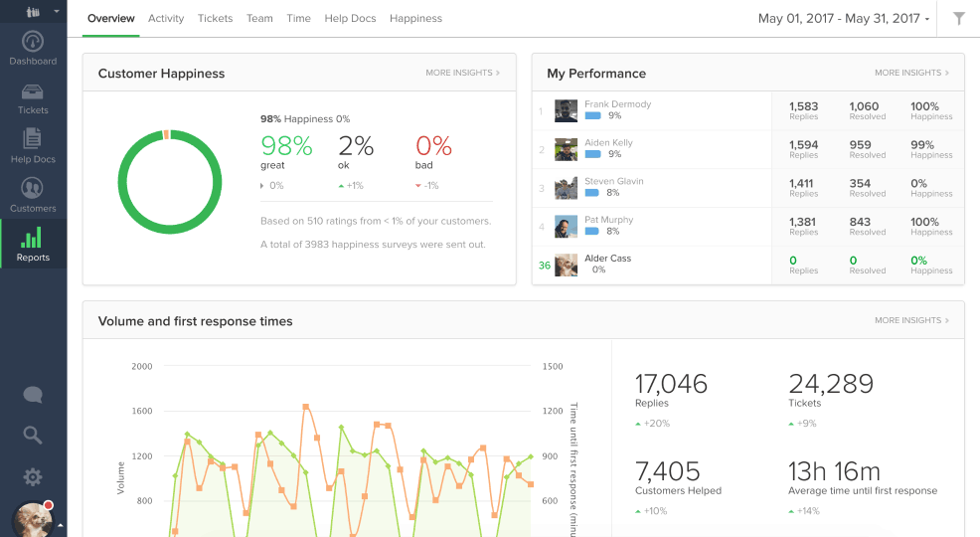This screenshot has height=537, width=980.
Task: Open the chat bubble icon in sidebar
Action: [33, 395]
